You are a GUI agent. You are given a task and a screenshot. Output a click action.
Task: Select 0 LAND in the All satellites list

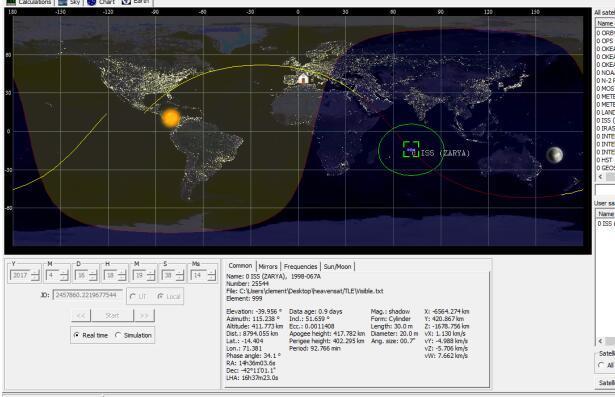[x=605, y=113]
